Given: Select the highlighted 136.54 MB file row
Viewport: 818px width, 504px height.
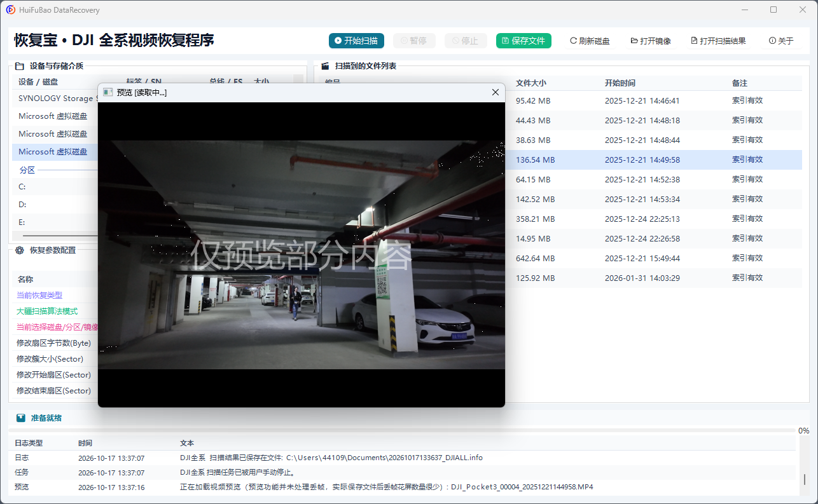Looking at the screenshot, I should click(653, 160).
